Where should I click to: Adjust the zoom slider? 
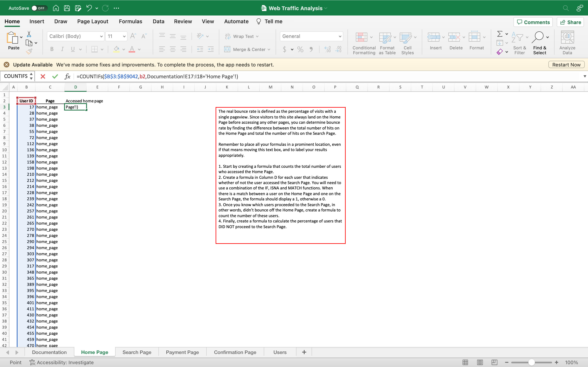(531, 362)
